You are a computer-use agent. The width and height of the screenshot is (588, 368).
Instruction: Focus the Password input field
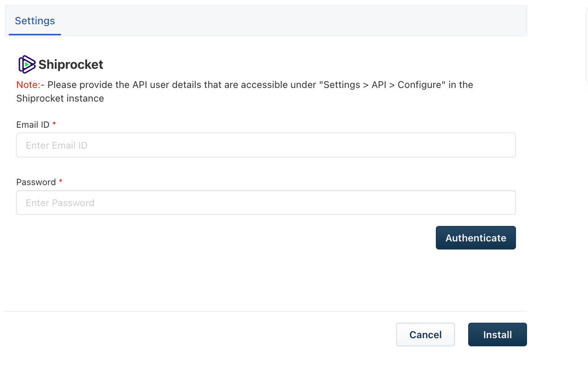tap(266, 203)
